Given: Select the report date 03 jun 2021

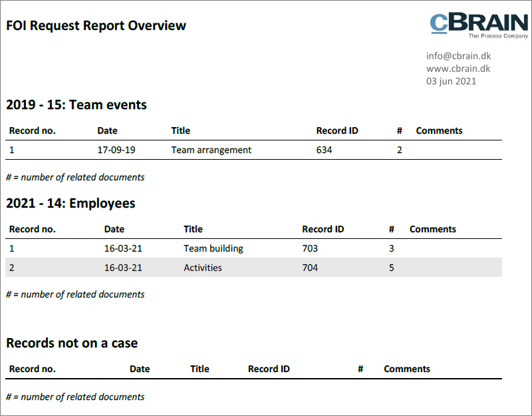Looking at the screenshot, I should (x=451, y=81).
